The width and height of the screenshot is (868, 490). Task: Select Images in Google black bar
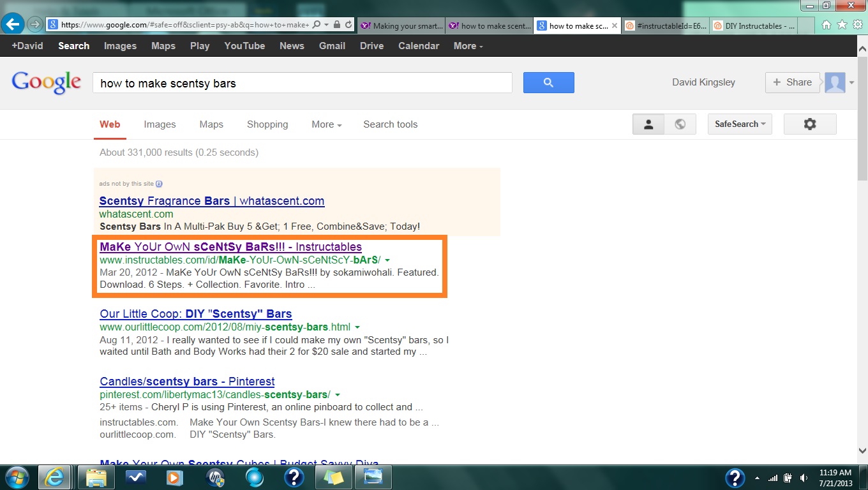[120, 46]
